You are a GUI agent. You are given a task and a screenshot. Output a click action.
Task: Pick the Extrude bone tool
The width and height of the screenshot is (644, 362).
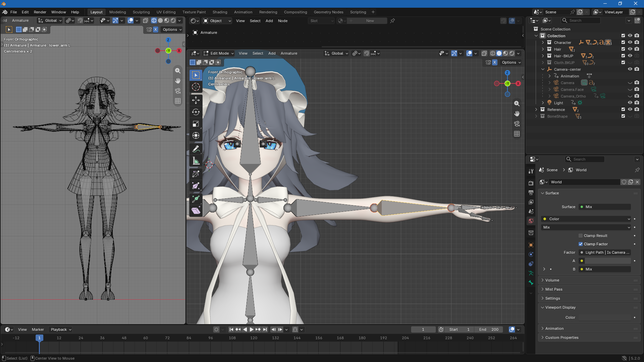click(x=196, y=199)
